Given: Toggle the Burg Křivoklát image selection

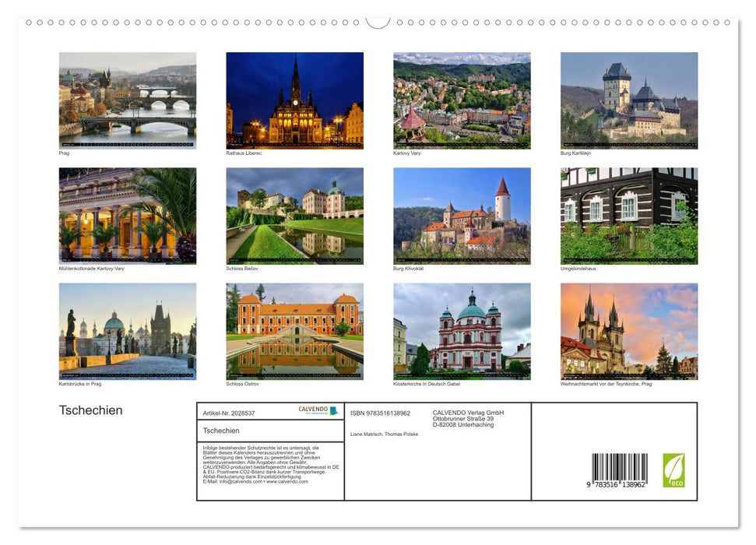Looking at the screenshot, I should pos(462,216).
